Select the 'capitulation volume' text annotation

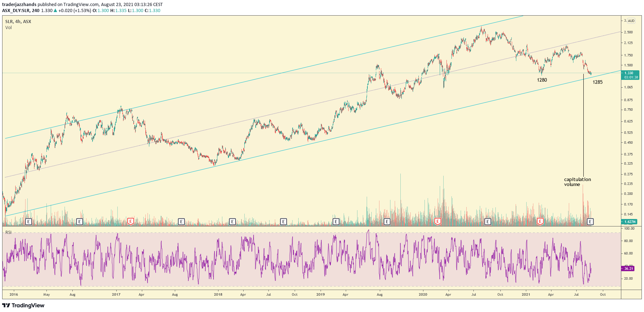pyautogui.click(x=577, y=182)
